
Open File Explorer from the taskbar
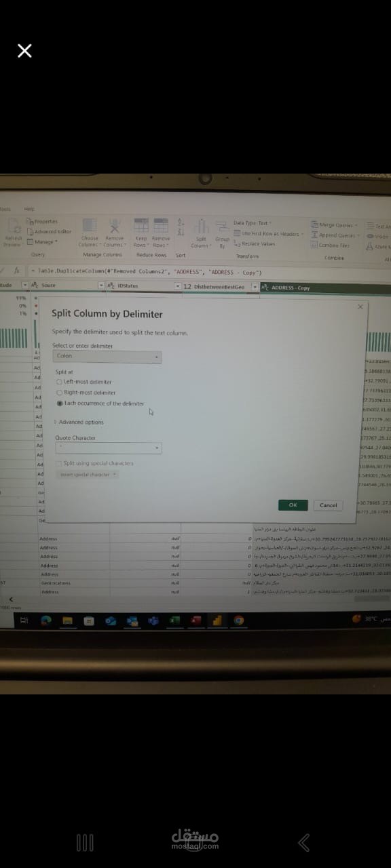pos(68,620)
